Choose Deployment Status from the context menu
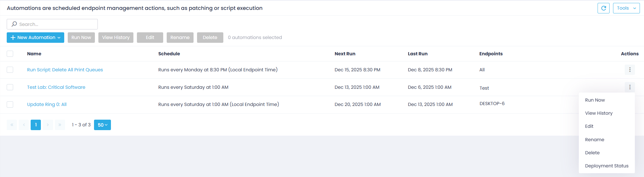Screen dimensions: 644x177 click(x=607, y=166)
